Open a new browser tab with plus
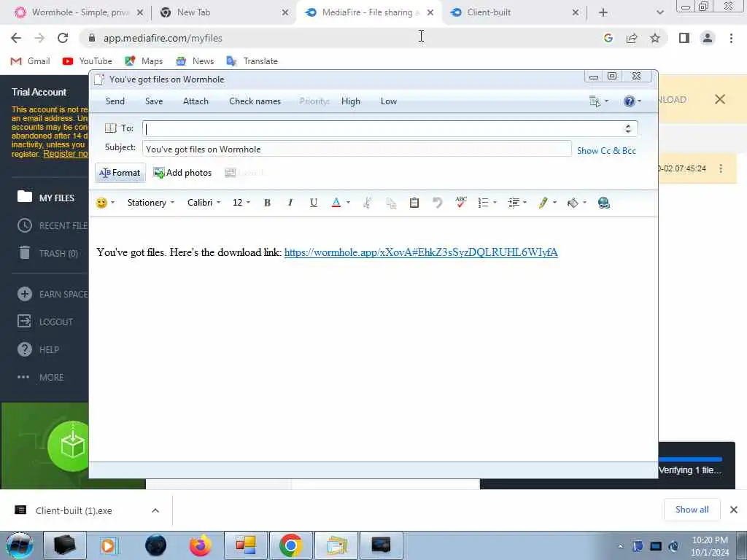The width and height of the screenshot is (747, 560). click(603, 12)
